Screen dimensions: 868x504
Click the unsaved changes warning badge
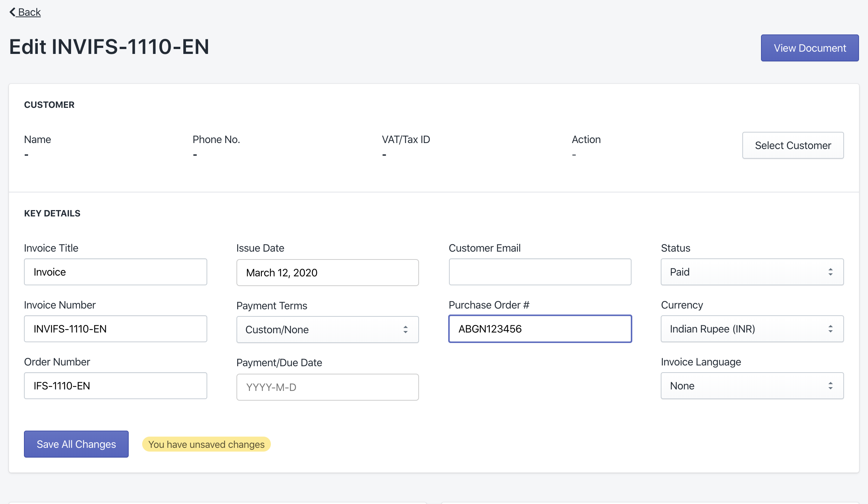pyautogui.click(x=206, y=444)
